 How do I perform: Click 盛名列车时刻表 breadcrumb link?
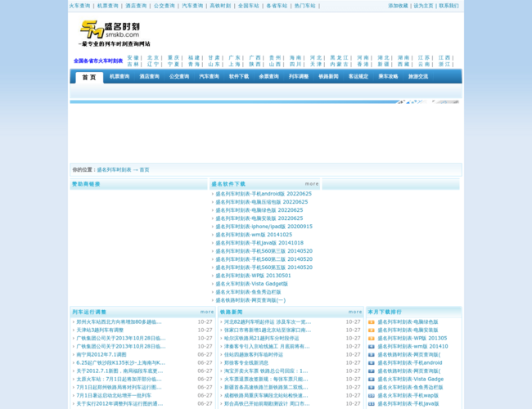pos(114,170)
